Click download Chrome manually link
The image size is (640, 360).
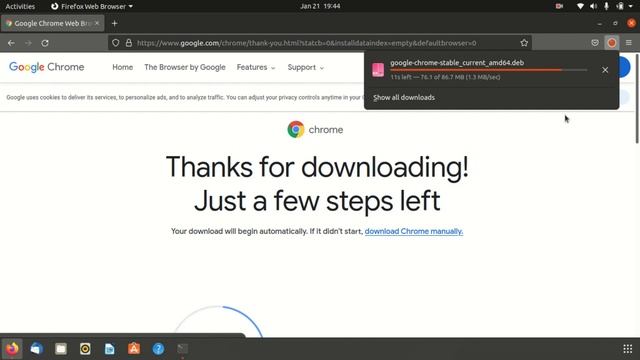tap(414, 231)
